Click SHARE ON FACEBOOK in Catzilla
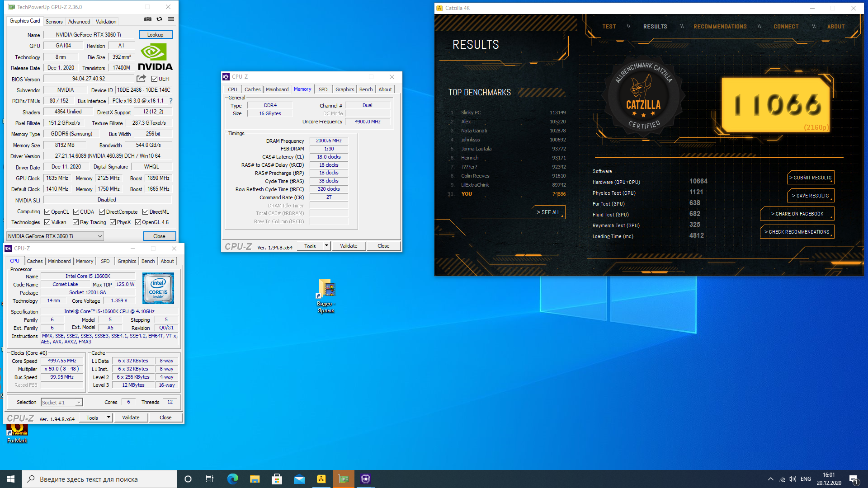This screenshot has width=868, height=488. click(x=797, y=214)
